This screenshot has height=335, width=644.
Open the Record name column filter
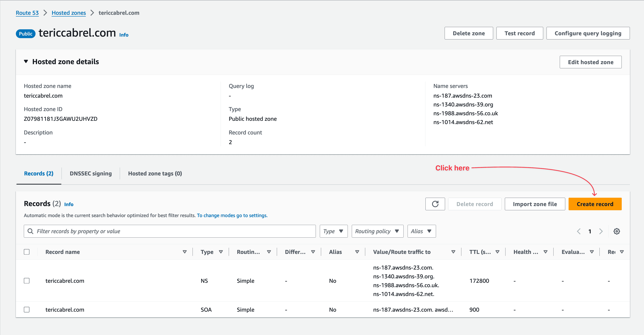point(185,252)
